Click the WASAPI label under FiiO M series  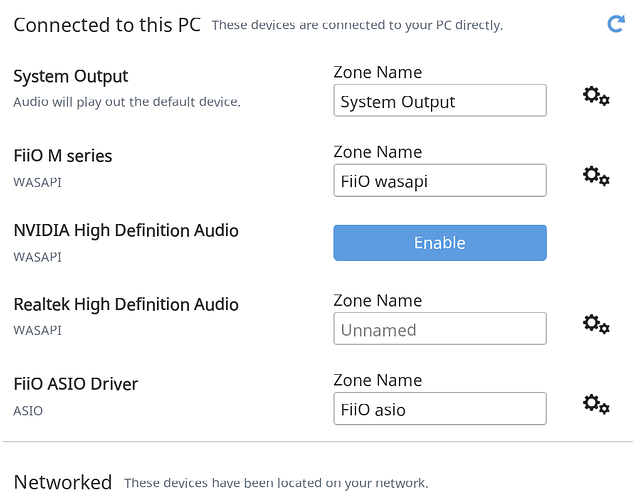[38, 182]
